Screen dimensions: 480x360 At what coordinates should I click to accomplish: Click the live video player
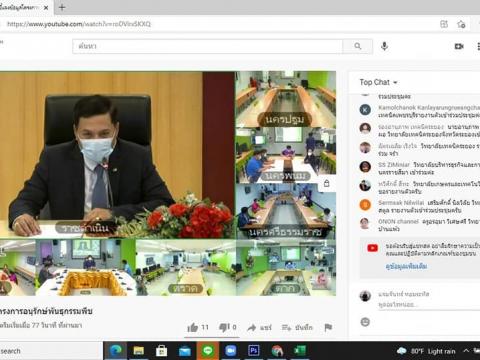point(168,183)
